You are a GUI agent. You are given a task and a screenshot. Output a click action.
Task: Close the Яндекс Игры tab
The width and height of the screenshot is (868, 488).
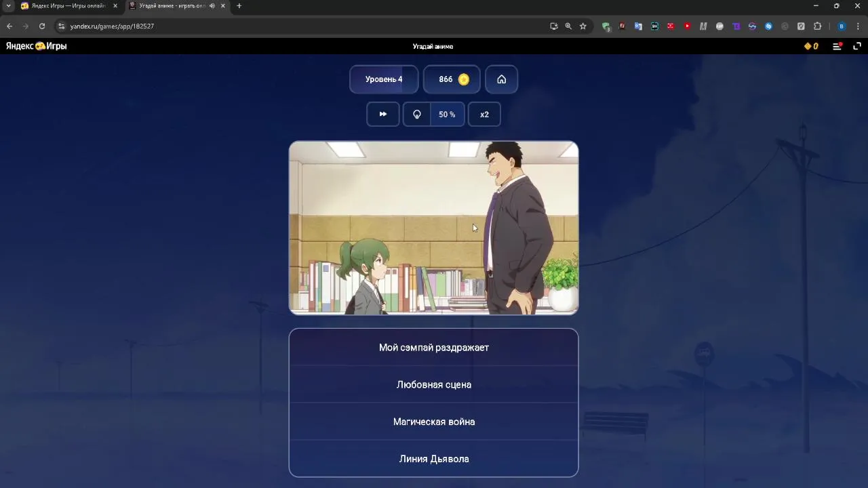[x=115, y=6]
